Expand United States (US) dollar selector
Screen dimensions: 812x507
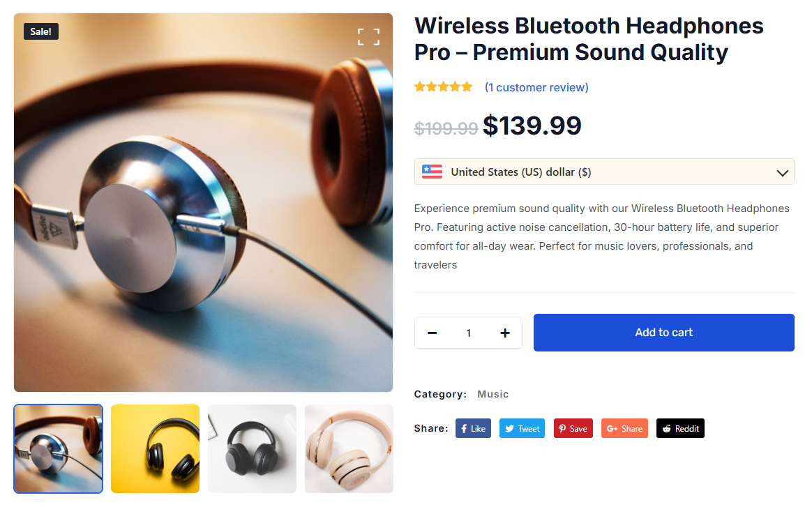coord(604,172)
